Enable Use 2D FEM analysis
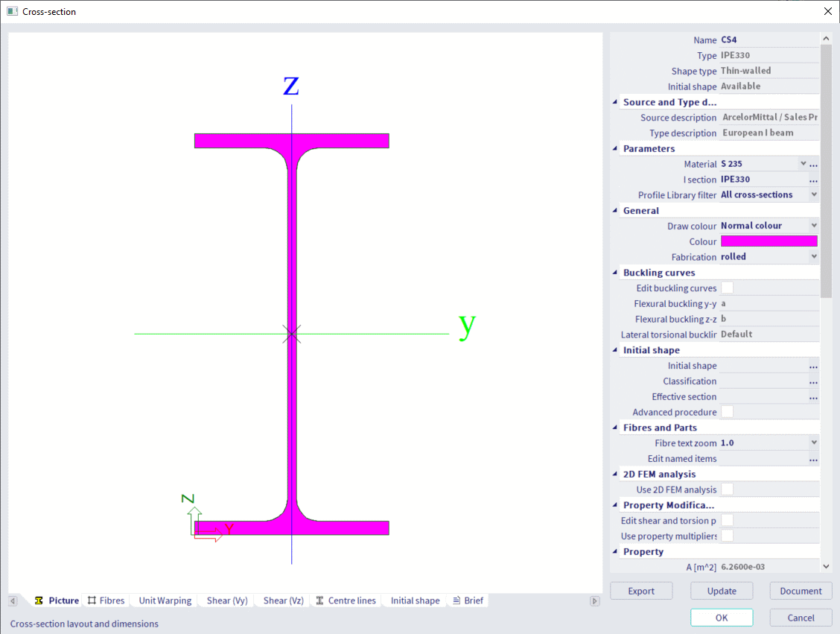This screenshot has height=634, width=840. [x=726, y=489]
